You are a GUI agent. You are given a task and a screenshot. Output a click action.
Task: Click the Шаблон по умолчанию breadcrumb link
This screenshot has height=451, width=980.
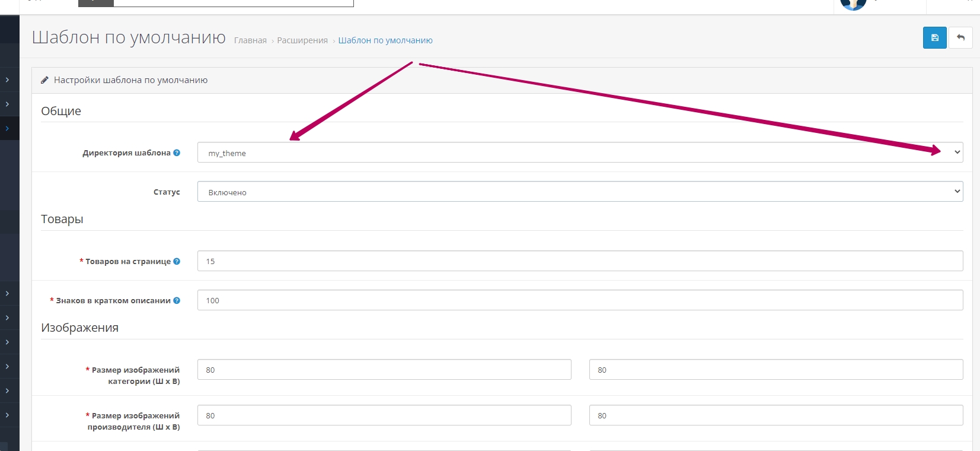[x=385, y=40]
